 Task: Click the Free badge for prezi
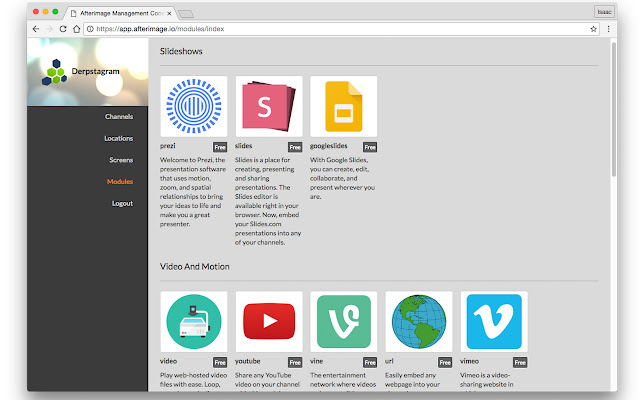(x=220, y=147)
